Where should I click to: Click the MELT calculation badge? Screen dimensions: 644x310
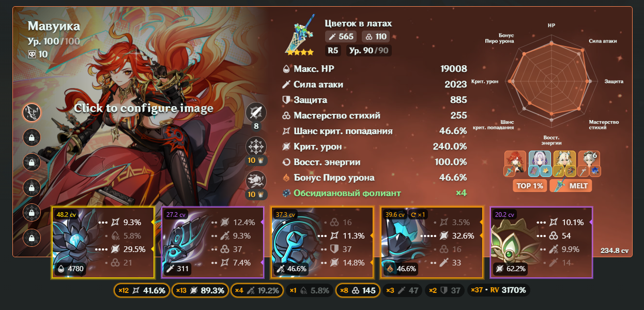click(571, 185)
